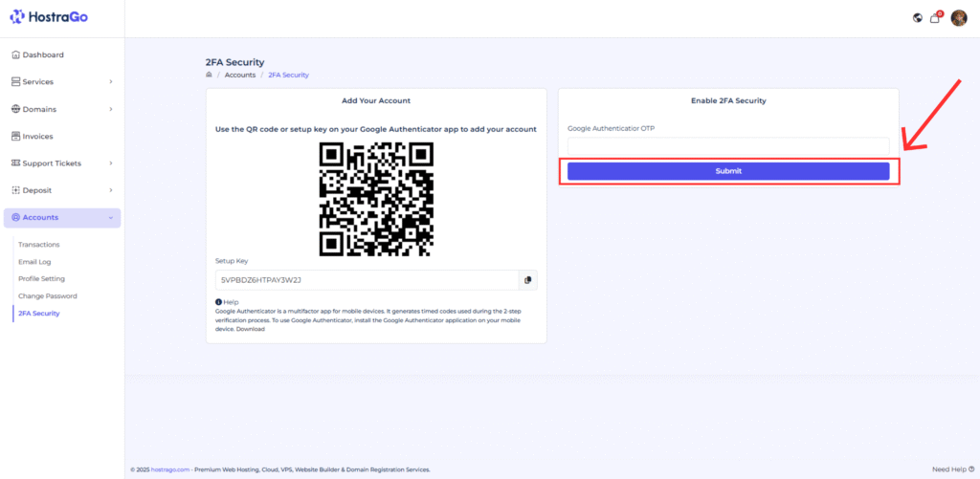Click the 'Enable 2FA Security' heading
Screen dimensions: 980x479
point(728,100)
